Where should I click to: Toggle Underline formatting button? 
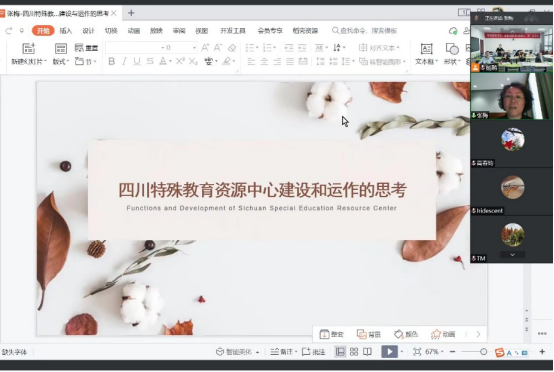(x=137, y=61)
